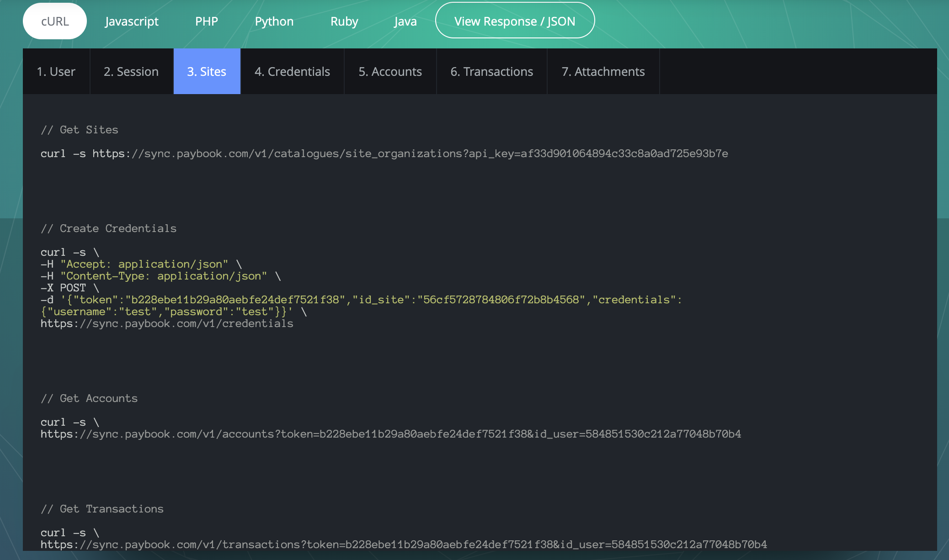Click the -X POST line
This screenshot has width=949, height=560.
70,288
